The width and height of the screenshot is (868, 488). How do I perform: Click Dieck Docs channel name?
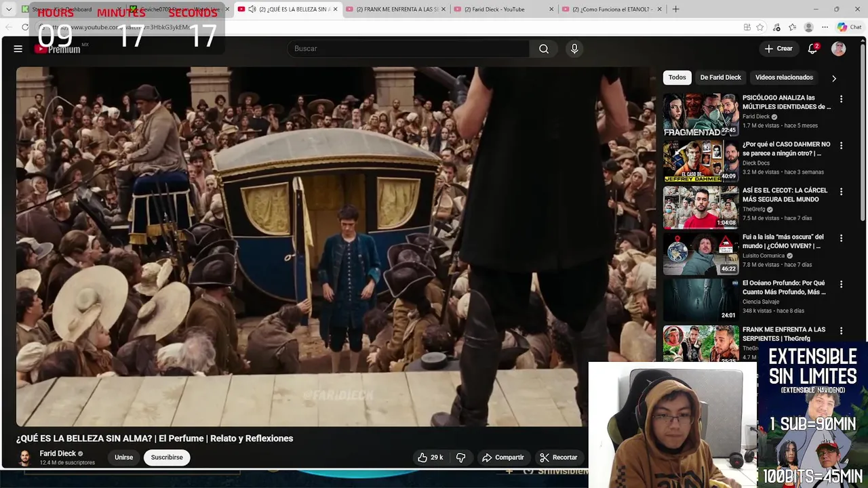point(756,163)
